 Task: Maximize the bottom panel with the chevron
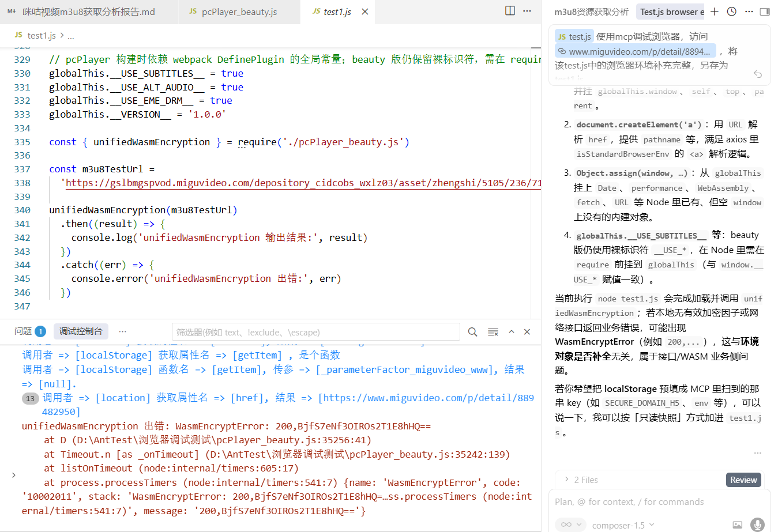tap(511, 332)
